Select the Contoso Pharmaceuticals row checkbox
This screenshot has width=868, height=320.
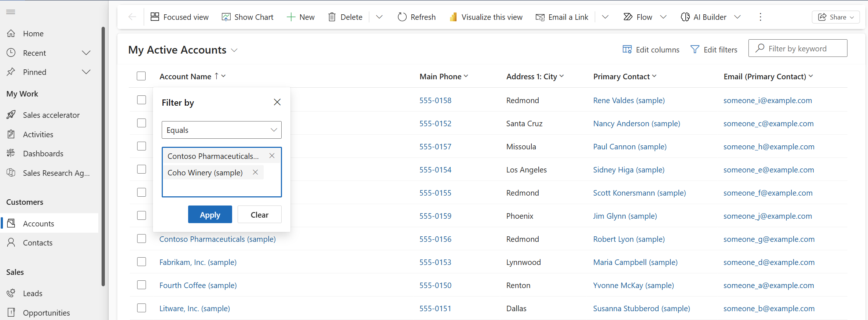pos(142,239)
